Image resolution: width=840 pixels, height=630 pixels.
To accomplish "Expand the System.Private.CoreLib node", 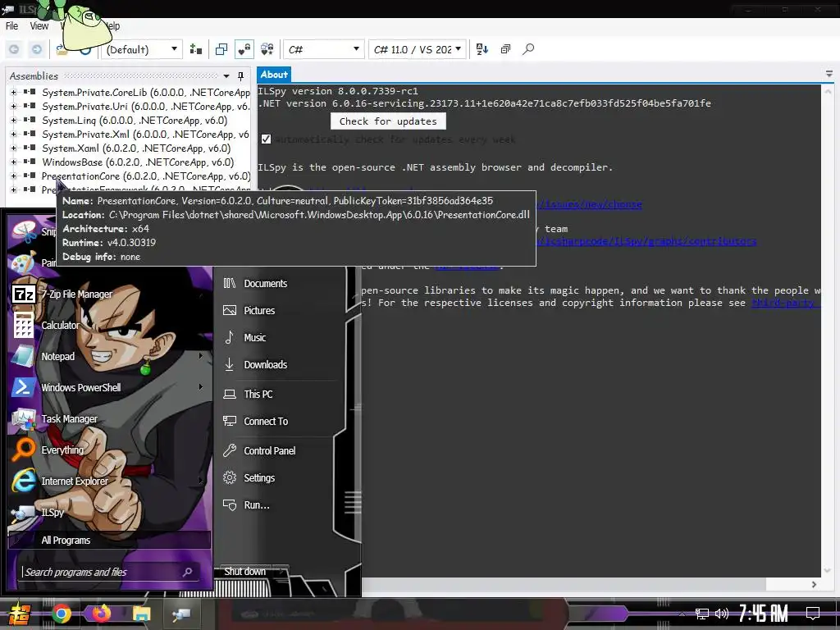I will point(13,92).
